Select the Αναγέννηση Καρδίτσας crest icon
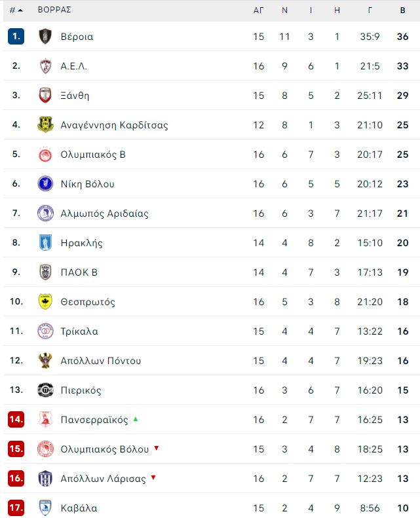Screen dimensions: 420x518 pyautogui.click(x=45, y=125)
